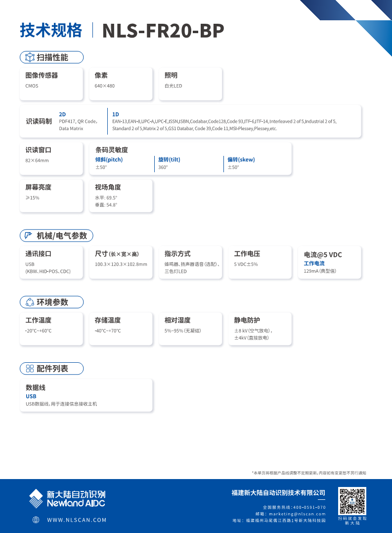Click the marketing@nlscan.com email address
Screen dimensions: 392x533
click(x=297, y=514)
